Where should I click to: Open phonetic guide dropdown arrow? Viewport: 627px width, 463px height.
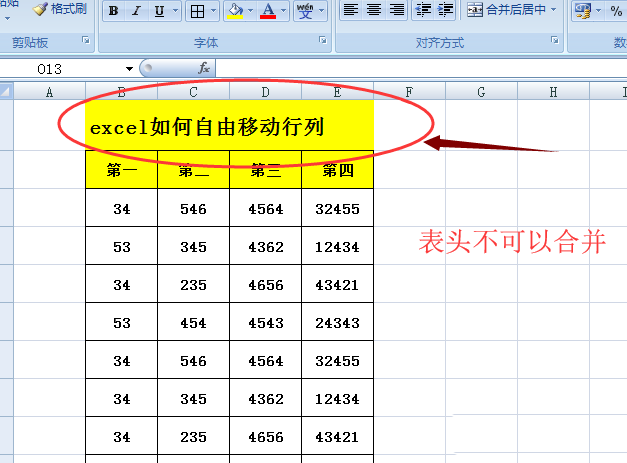pyautogui.click(x=321, y=11)
